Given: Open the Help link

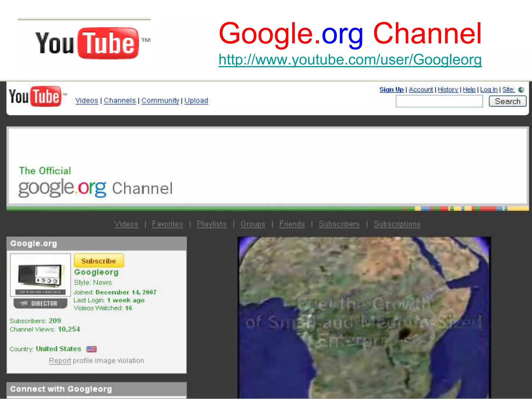Looking at the screenshot, I should click(469, 90).
